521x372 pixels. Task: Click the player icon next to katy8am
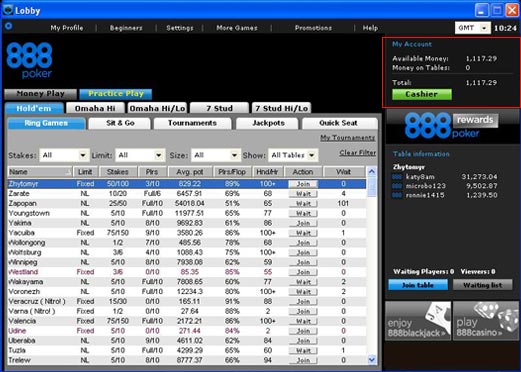(397, 177)
